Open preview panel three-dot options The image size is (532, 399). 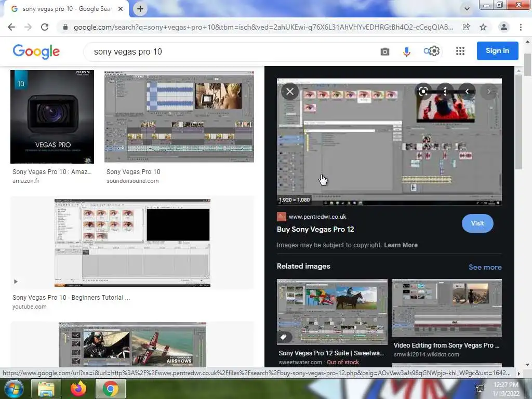tap(445, 91)
